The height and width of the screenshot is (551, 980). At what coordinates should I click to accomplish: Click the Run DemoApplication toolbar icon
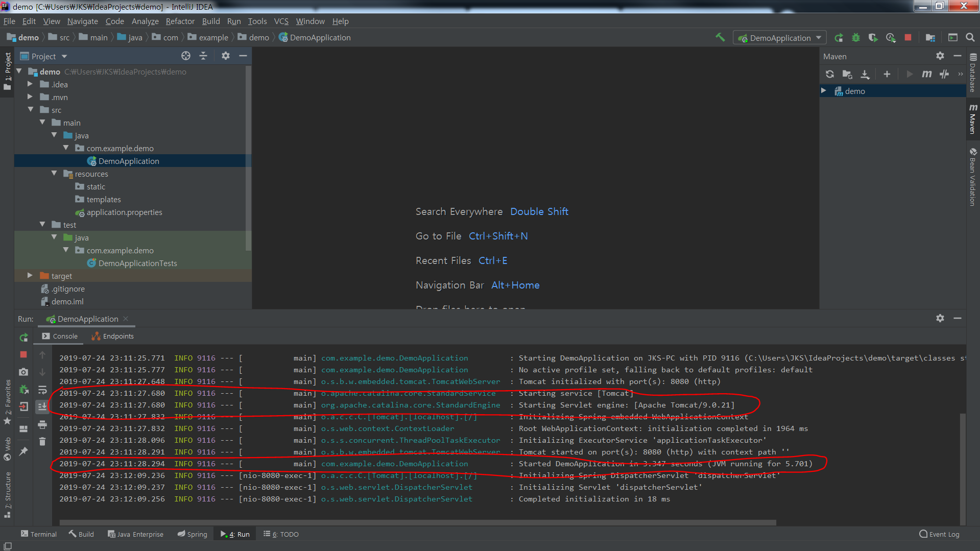pyautogui.click(x=839, y=38)
